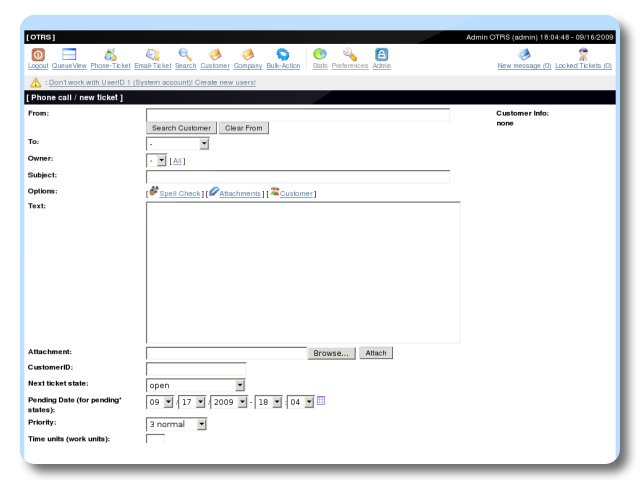The width and height of the screenshot is (640, 480).
Task: Click the Search Customer button
Action: tap(181, 129)
